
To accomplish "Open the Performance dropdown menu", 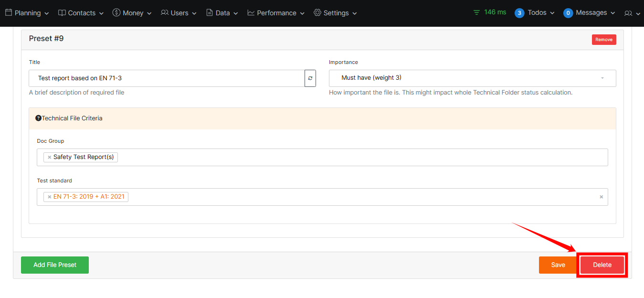I will click(276, 13).
